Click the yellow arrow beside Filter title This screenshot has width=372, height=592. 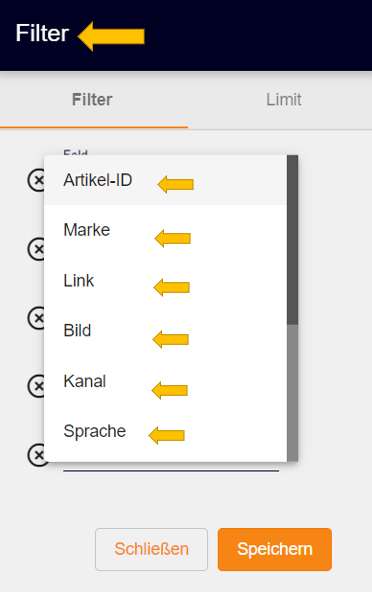pos(111,36)
